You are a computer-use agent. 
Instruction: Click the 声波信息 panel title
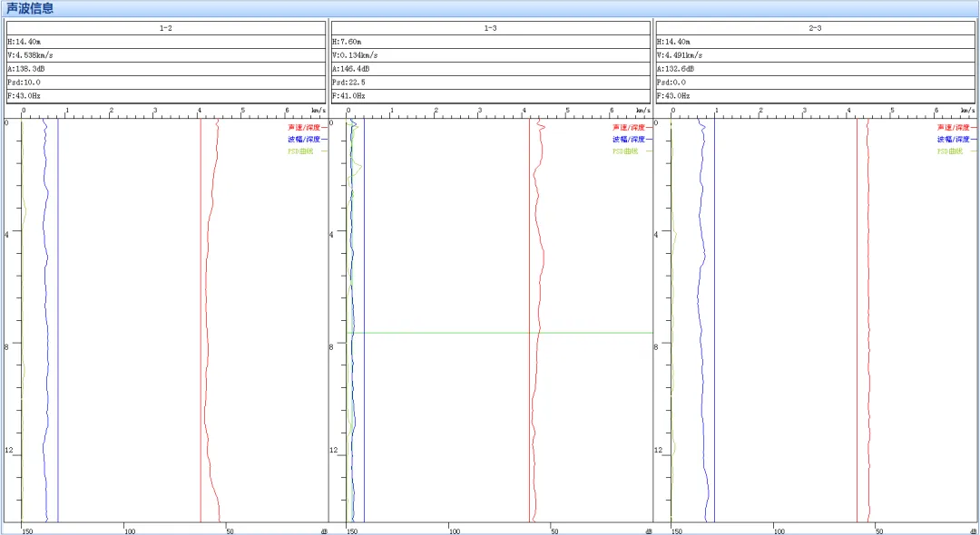click(x=30, y=9)
